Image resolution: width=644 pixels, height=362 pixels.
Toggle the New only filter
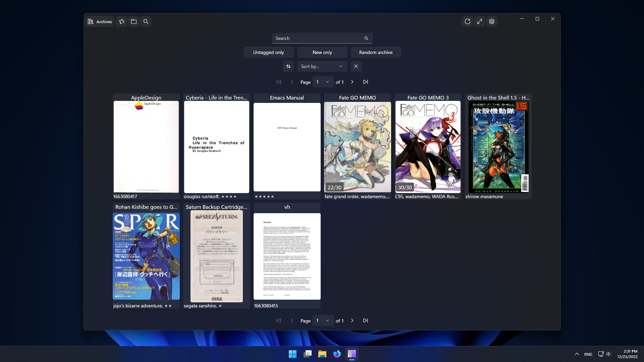coord(322,52)
